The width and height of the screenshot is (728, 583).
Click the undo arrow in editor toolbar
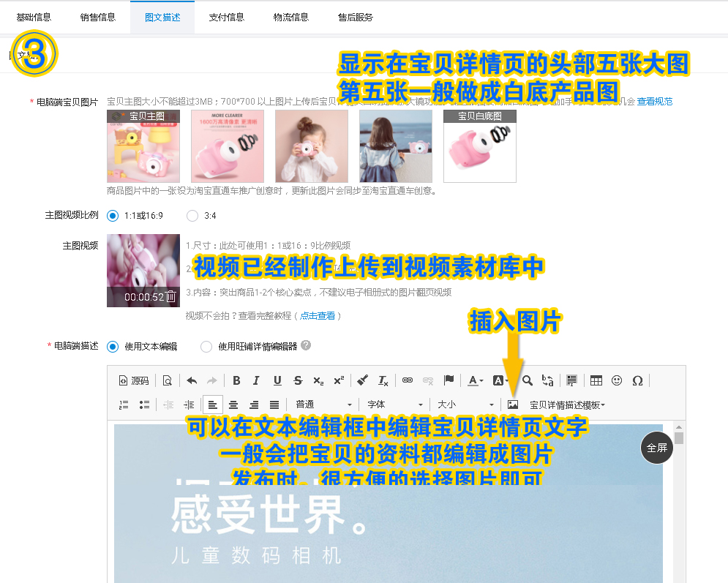click(x=192, y=380)
